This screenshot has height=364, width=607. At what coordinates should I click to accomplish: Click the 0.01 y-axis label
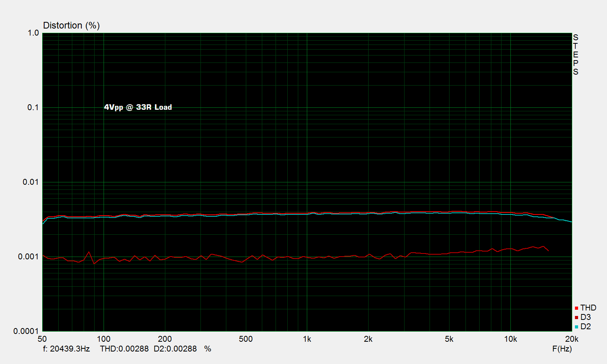tap(31, 182)
